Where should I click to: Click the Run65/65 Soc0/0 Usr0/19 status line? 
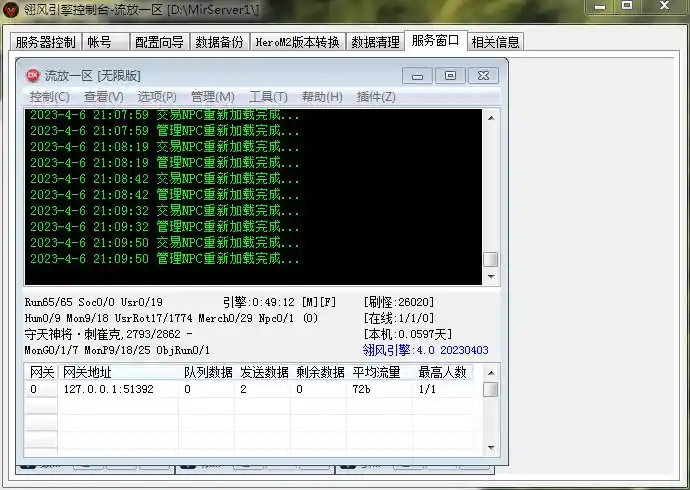tap(94, 302)
